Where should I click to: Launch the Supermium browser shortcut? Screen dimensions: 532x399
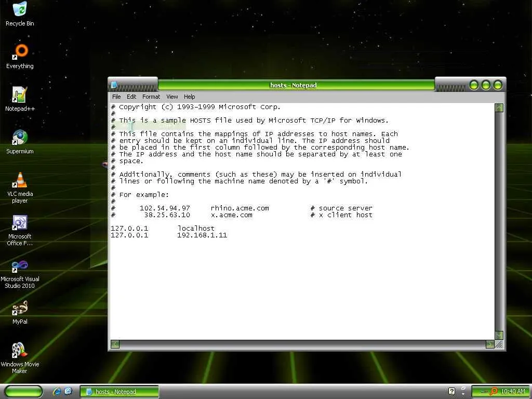point(20,141)
